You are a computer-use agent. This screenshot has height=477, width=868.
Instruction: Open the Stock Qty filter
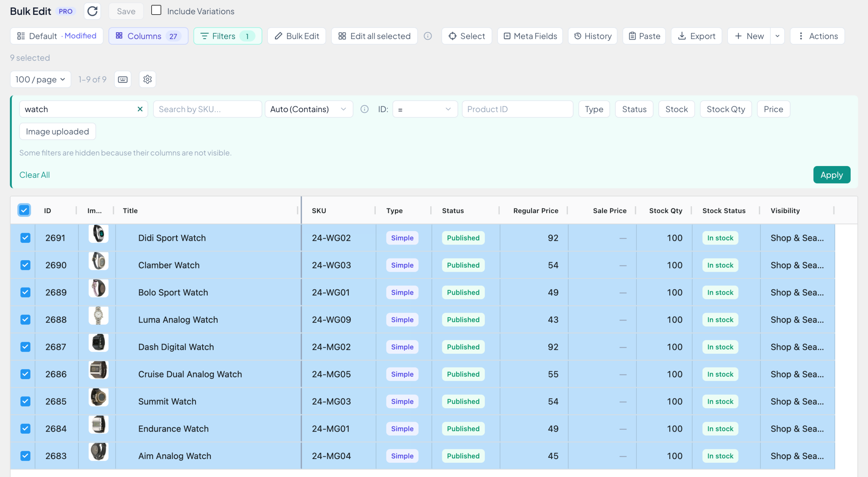(x=726, y=109)
